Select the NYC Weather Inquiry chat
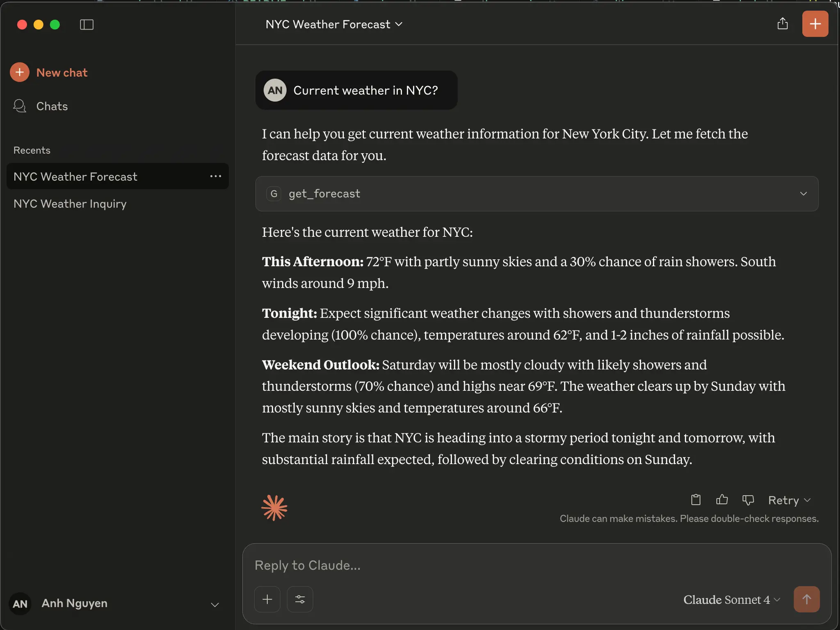The width and height of the screenshot is (840, 630). (70, 203)
